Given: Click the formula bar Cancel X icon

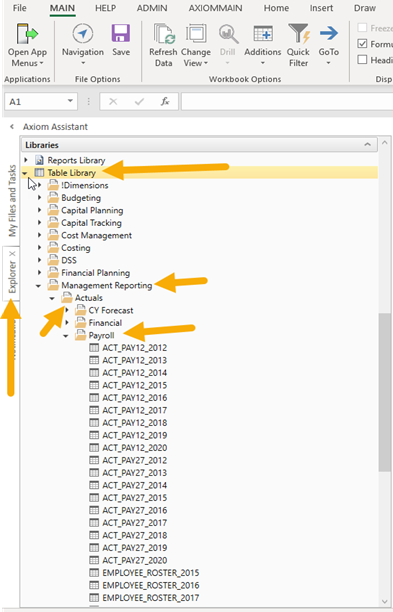Looking at the screenshot, I should pos(113,102).
